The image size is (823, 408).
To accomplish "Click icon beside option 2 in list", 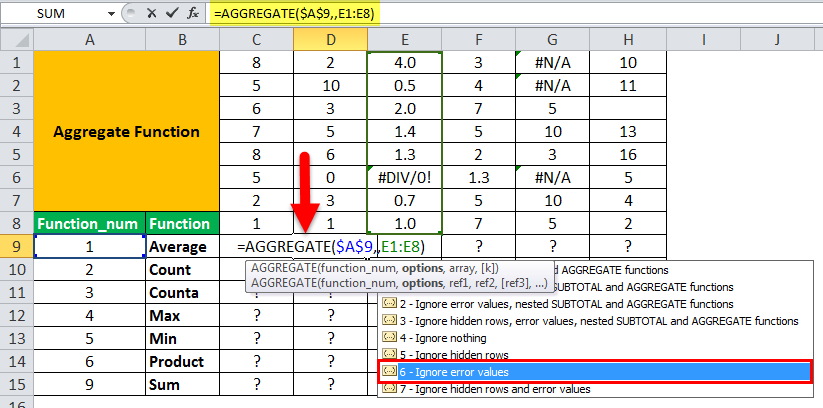I will tap(389, 304).
